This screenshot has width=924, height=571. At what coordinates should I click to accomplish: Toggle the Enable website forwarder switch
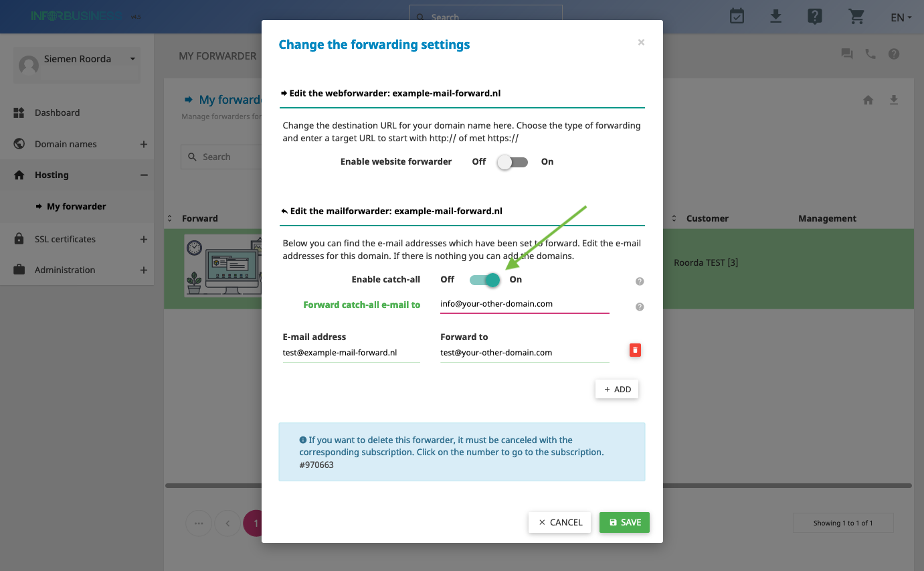click(x=513, y=162)
